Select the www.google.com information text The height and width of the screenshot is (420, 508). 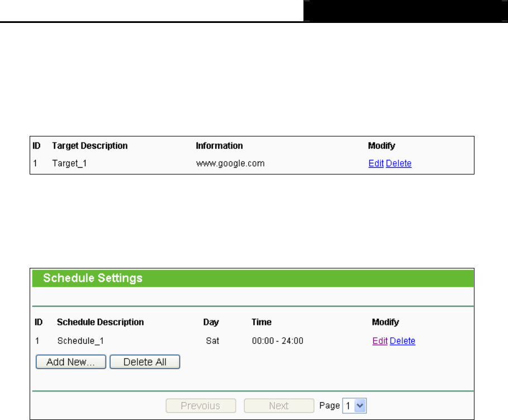[230, 163]
